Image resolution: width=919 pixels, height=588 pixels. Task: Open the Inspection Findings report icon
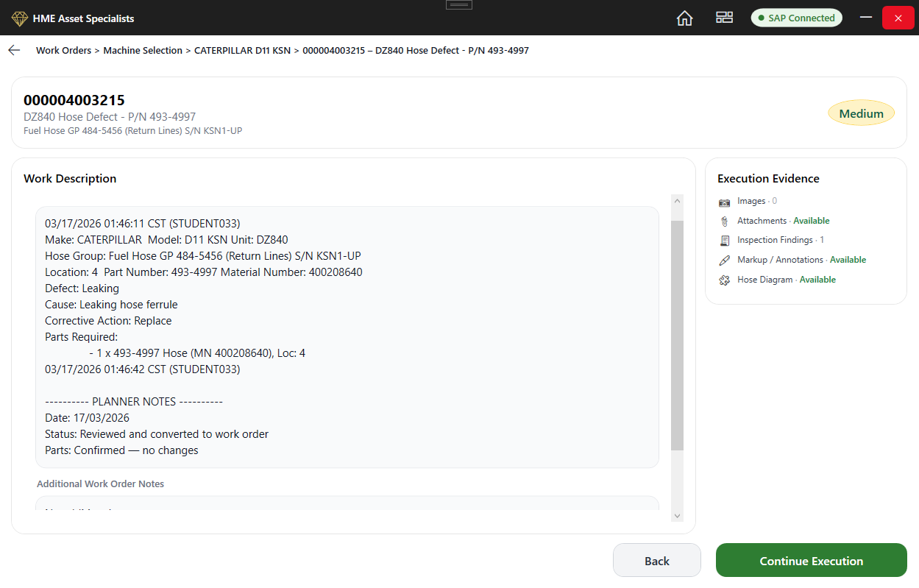pos(725,240)
